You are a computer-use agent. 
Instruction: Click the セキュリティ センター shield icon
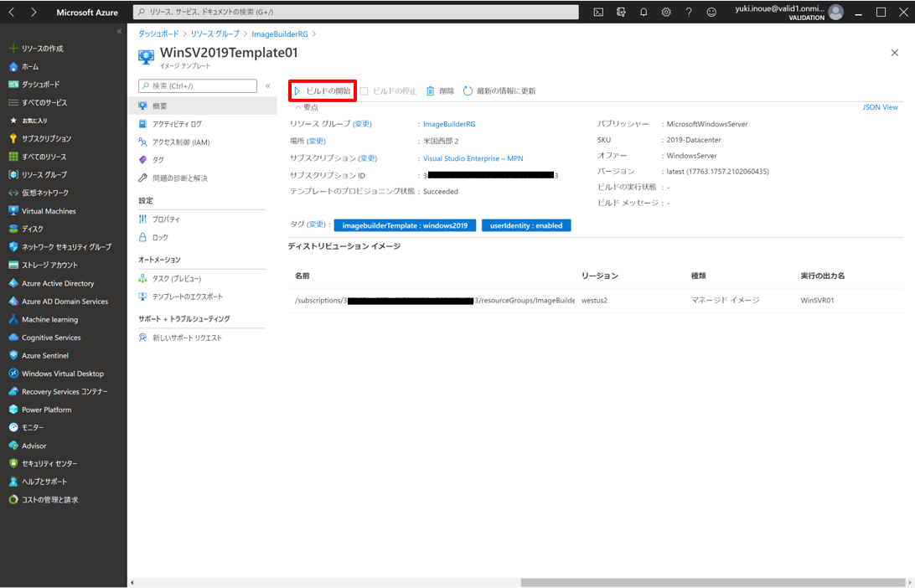coord(13,464)
